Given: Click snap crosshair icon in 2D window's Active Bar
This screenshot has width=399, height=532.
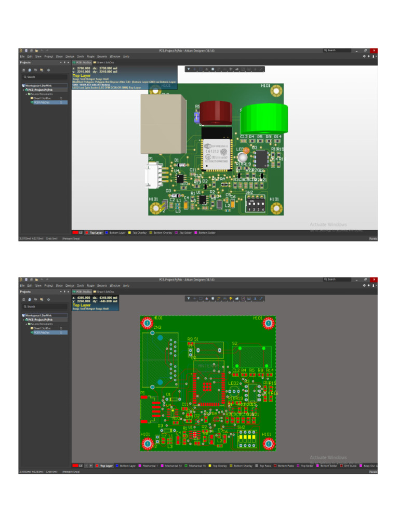Looking at the screenshot, I should pos(195,299).
